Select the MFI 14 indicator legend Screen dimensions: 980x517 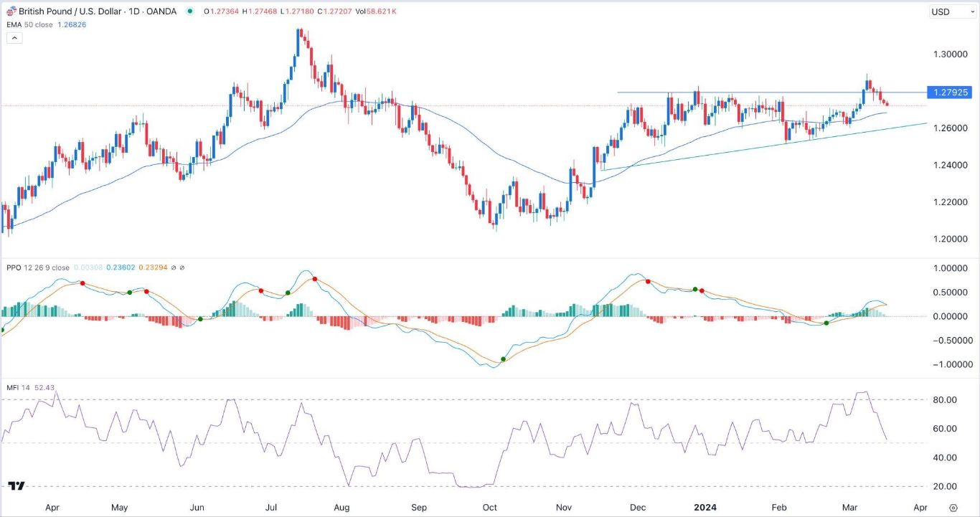click(x=18, y=389)
